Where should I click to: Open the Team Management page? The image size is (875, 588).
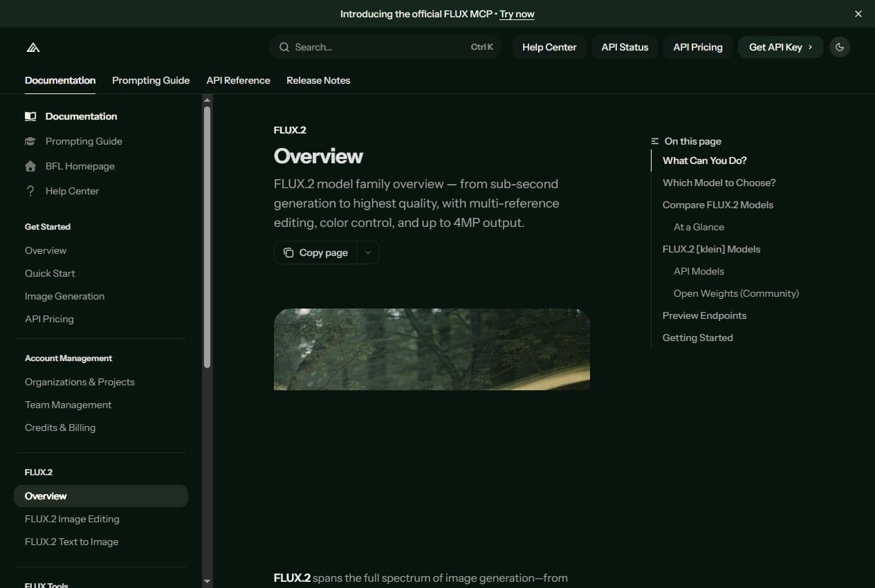[x=68, y=405]
